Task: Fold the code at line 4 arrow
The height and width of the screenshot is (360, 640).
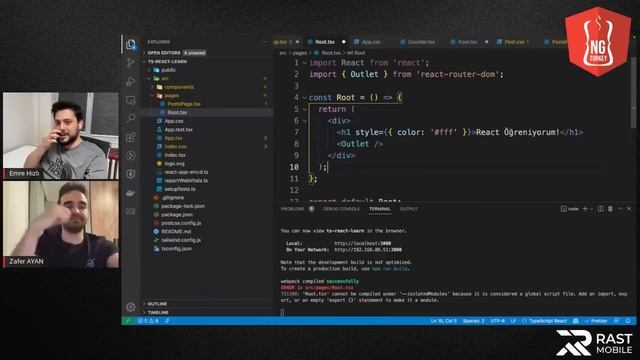Action: [x=304, y=98]
